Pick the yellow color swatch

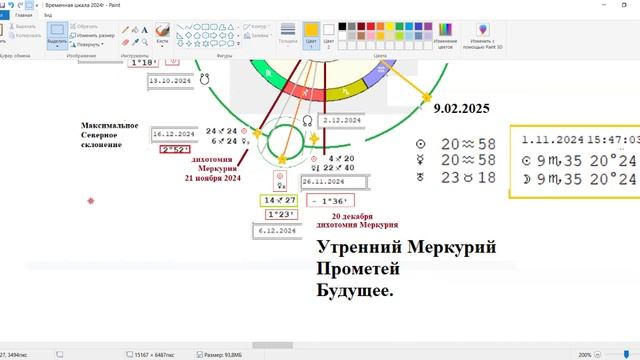coord(390,27)
